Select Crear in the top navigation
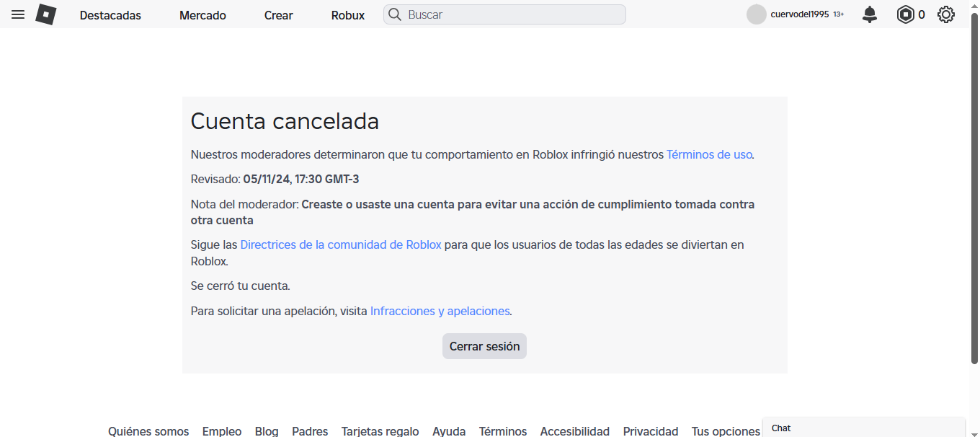This screenshot has width=980, height=437. 279,15
